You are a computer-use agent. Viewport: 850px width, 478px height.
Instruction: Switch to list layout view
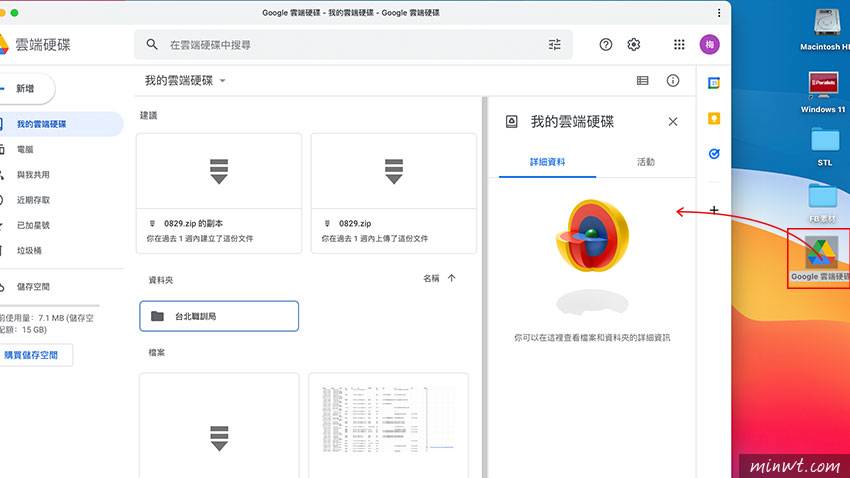pos(643,81)
